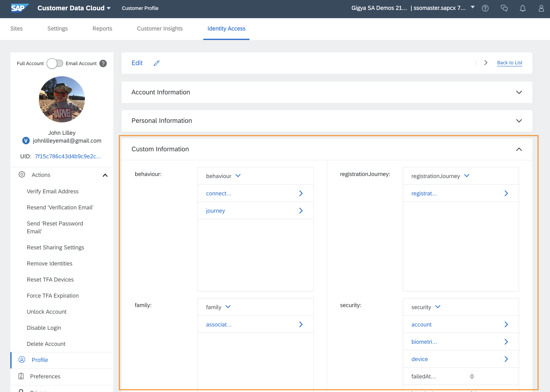Viewport: 550px width, 392px height.
Task: Open the user account icon in header
Action: click(x=541, y=8)
